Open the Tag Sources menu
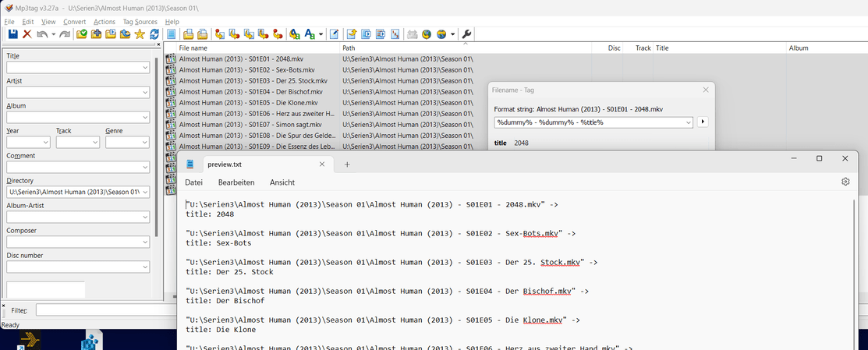Viewport: 868px width, 350px height. coord(140,22)
